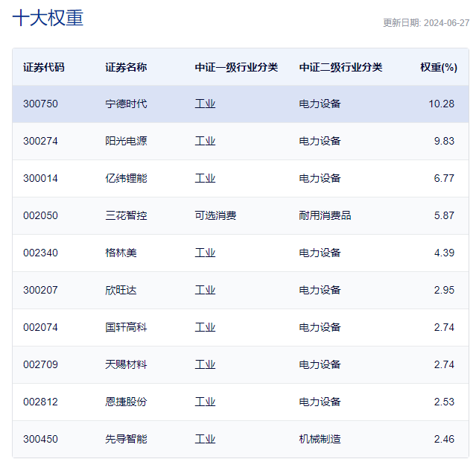Select the 格林美 name cell

(x=121, y=253)
